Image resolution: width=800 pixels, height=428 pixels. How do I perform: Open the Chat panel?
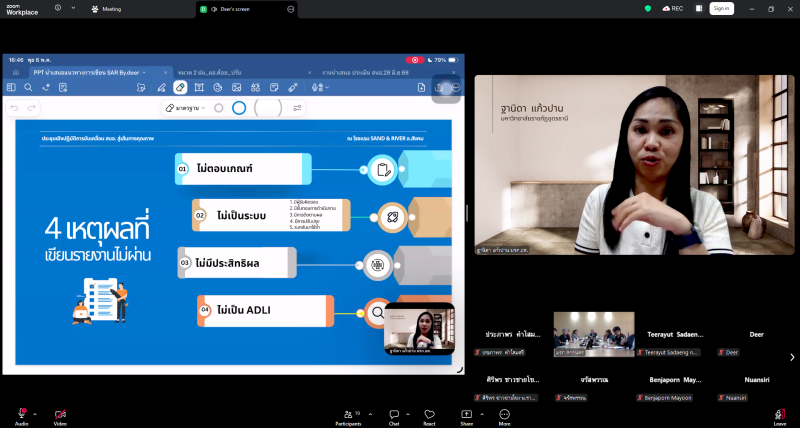(x=394, y=417)
